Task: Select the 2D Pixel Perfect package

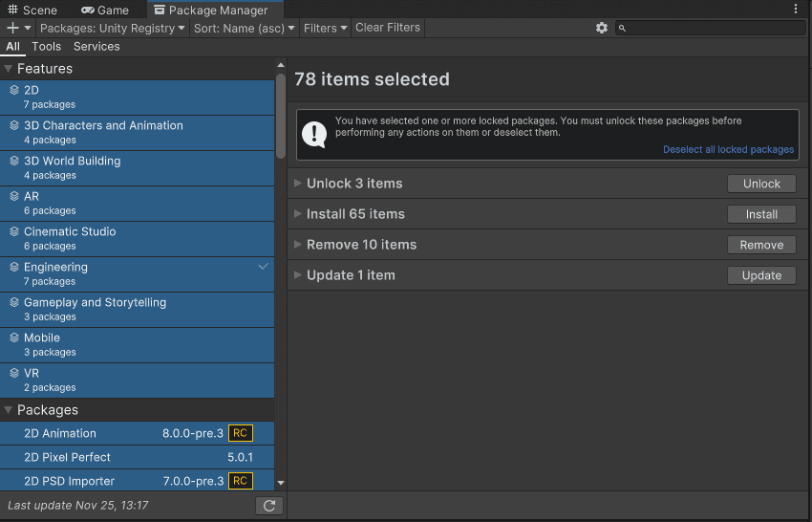Action: pos(138,457)
